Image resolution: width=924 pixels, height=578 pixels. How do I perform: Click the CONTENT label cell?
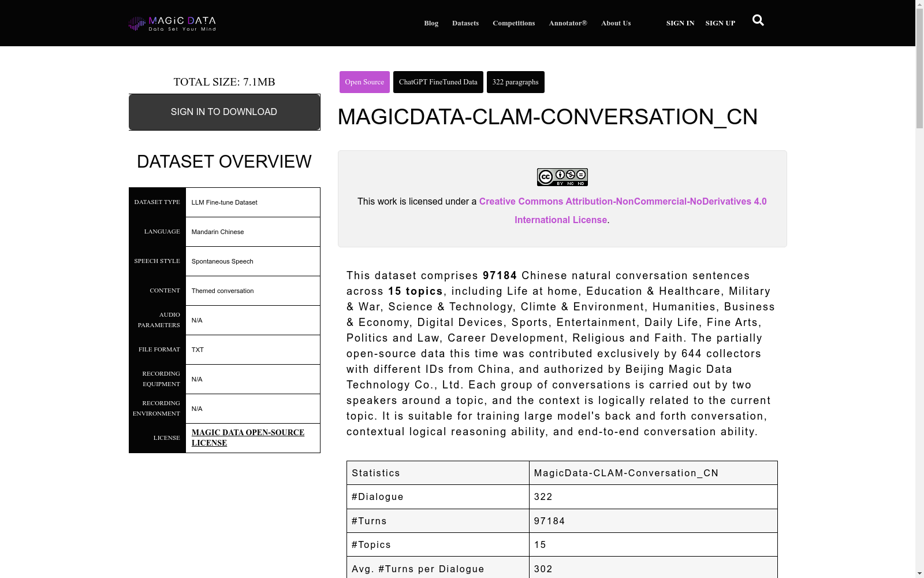click(x=157, y=291)
